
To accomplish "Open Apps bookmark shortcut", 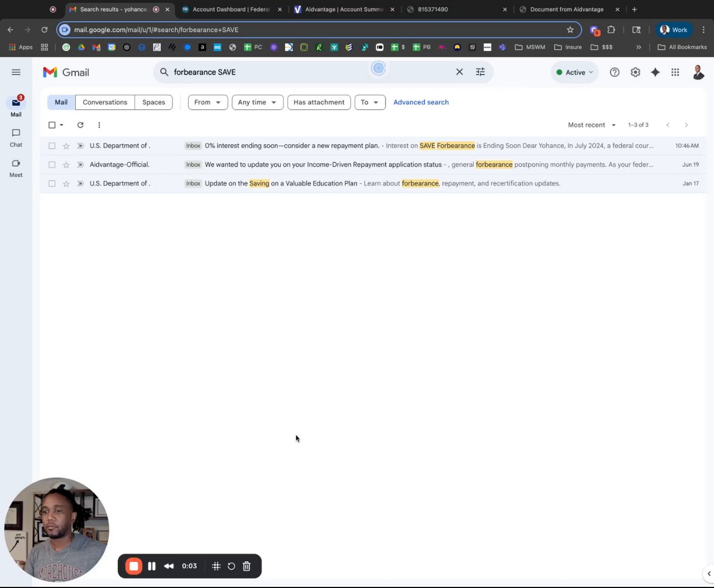I will (21, 47).
